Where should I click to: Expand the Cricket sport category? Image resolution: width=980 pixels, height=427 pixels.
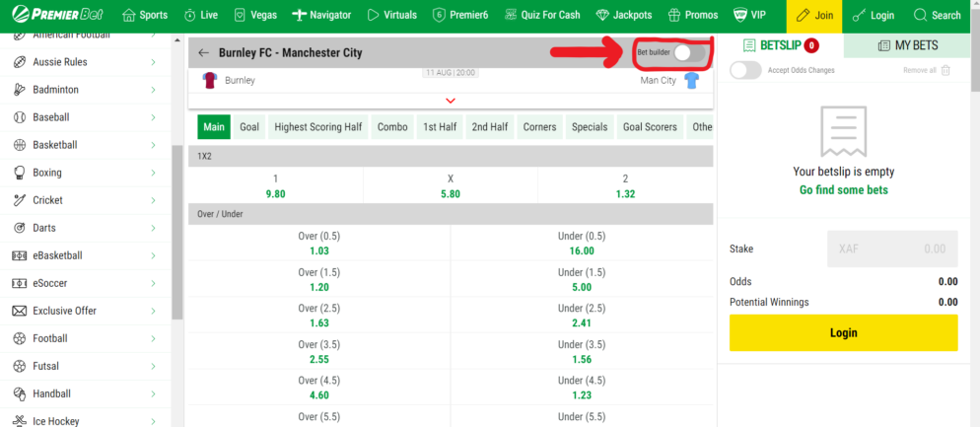[153, 200]
